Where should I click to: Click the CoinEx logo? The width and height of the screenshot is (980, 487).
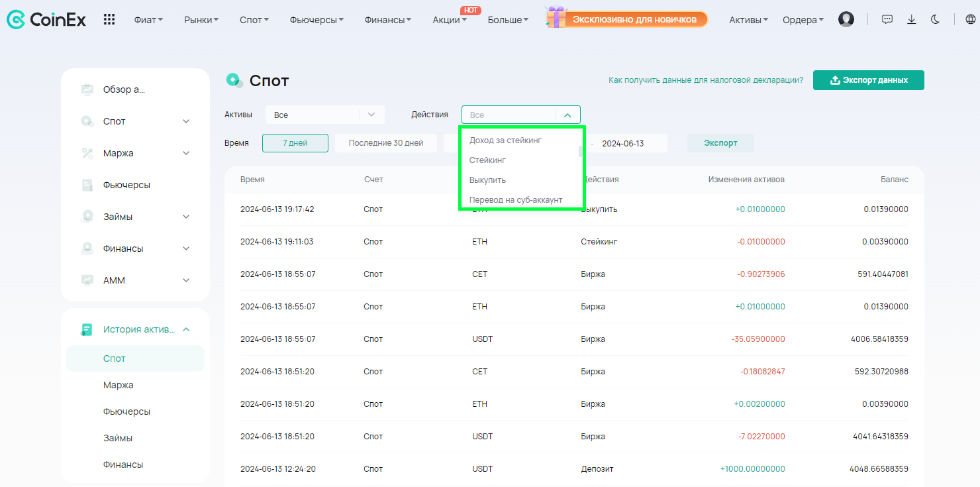[x=46, y=20]
